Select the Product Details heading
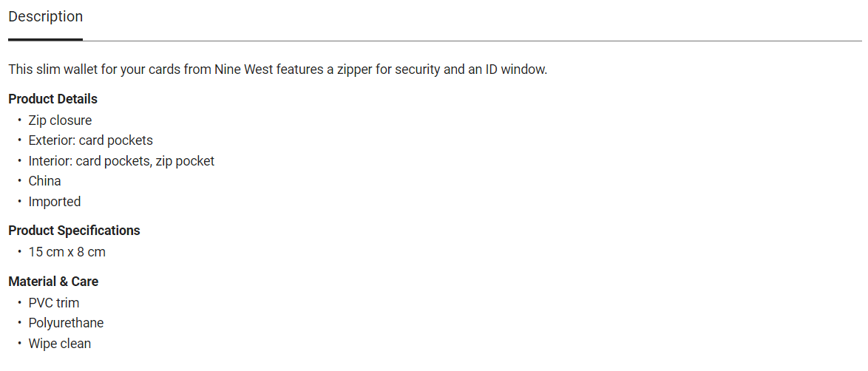Image resolution: width=868 pixels, height=371 pixels. point(53,99)
